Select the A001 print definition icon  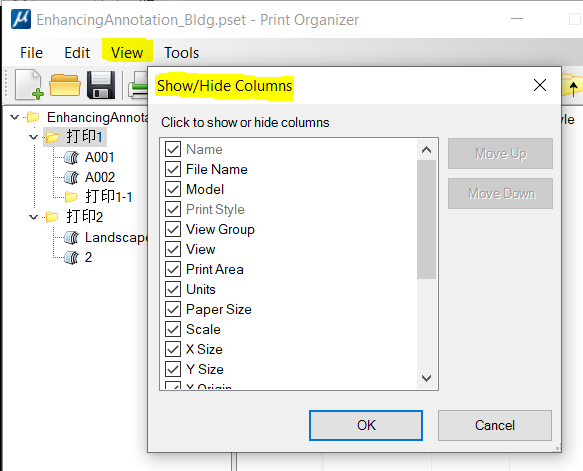[71, 158]
